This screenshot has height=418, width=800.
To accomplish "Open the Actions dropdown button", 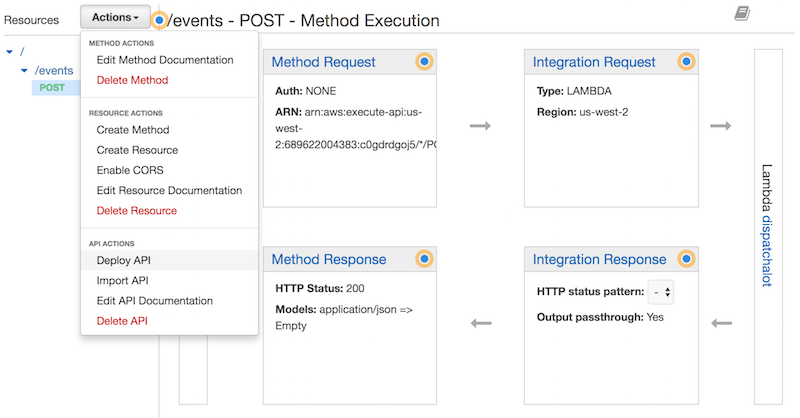I will coord(115,18).
